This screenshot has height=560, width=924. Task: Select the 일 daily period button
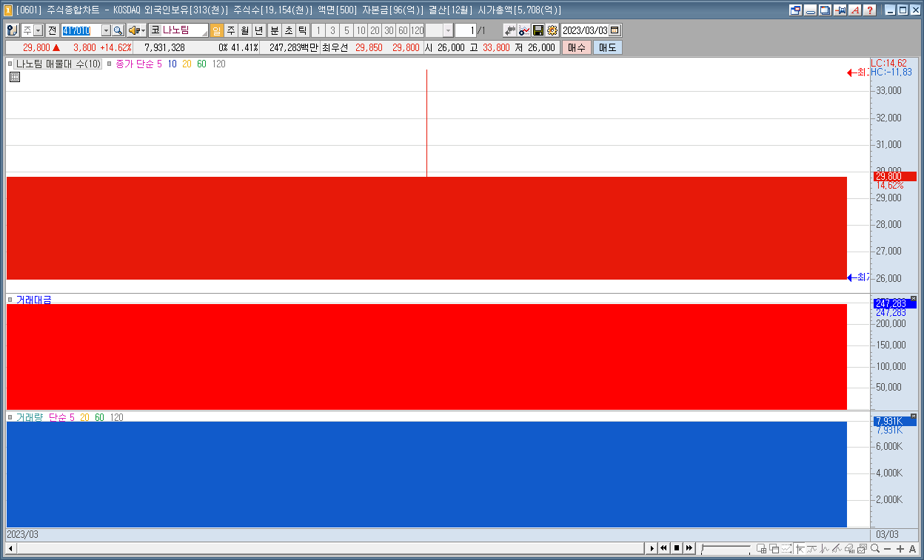pyautogui.click(x=217, y=30)
